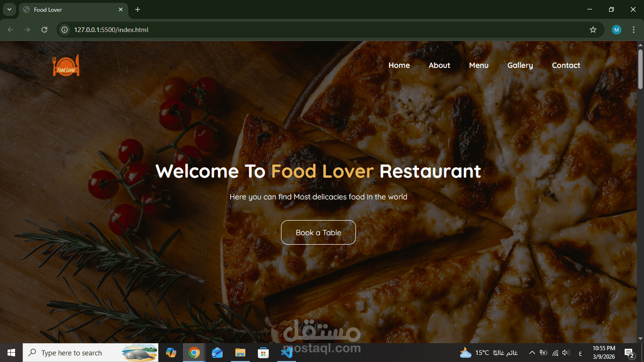
Task: Select Gallery in the navigation bar
Action: (x=520, y=66)
